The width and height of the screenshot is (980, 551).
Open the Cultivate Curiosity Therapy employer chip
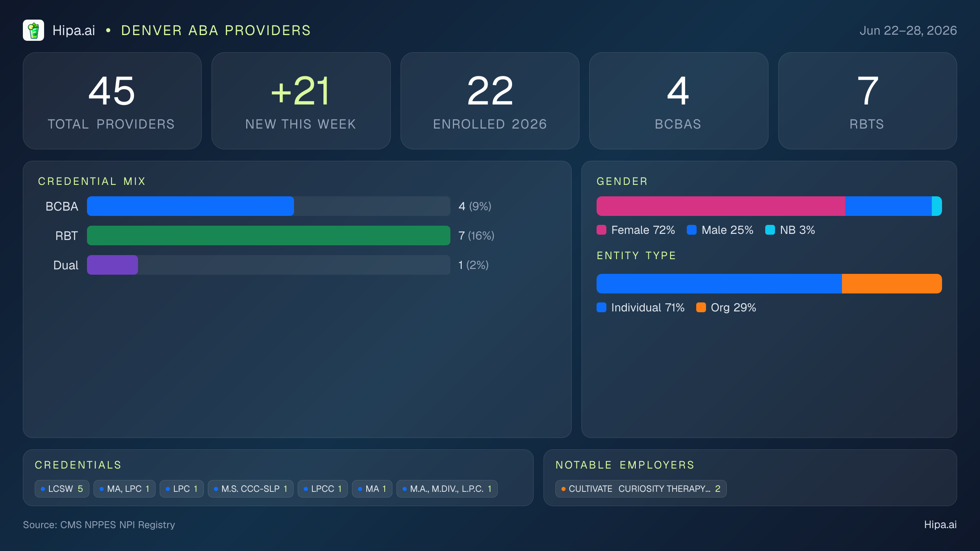tap(641, 489)
